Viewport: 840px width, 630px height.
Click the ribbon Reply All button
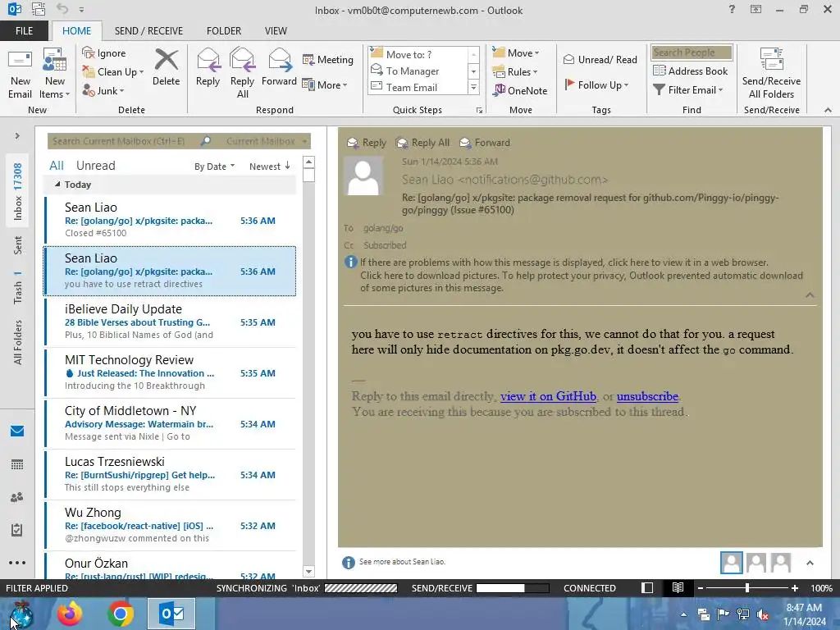(242, 73)
